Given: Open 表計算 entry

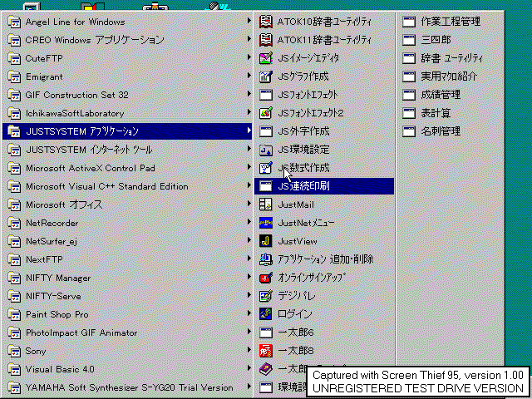Looking at the screenshot, I should [451, 113].
